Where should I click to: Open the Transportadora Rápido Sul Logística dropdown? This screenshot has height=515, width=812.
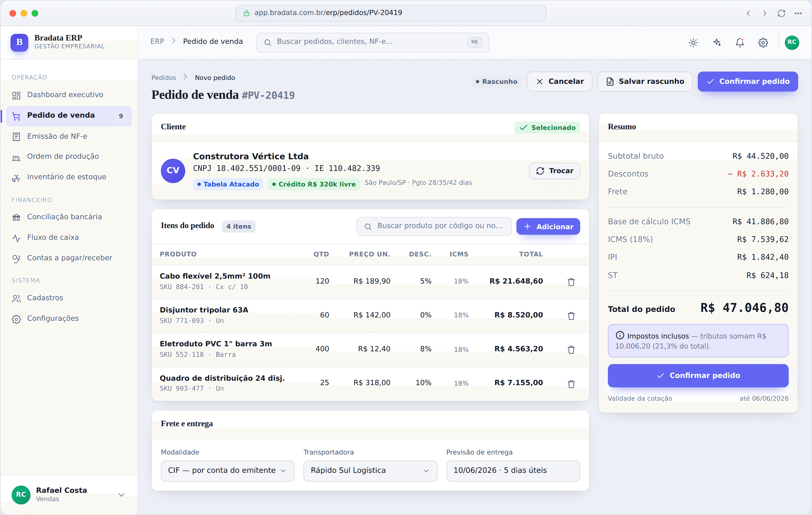[370, 471]
